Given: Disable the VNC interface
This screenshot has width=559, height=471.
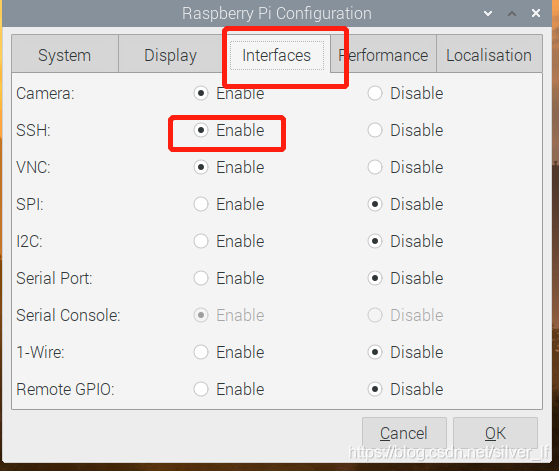Looking at the screenshot, I should click(x=405, y=167).
